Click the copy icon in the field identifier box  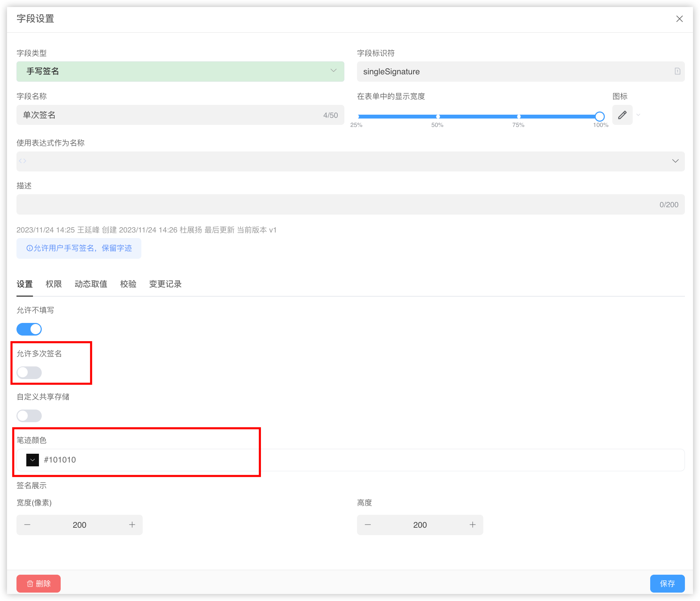[x=677, y=72]
